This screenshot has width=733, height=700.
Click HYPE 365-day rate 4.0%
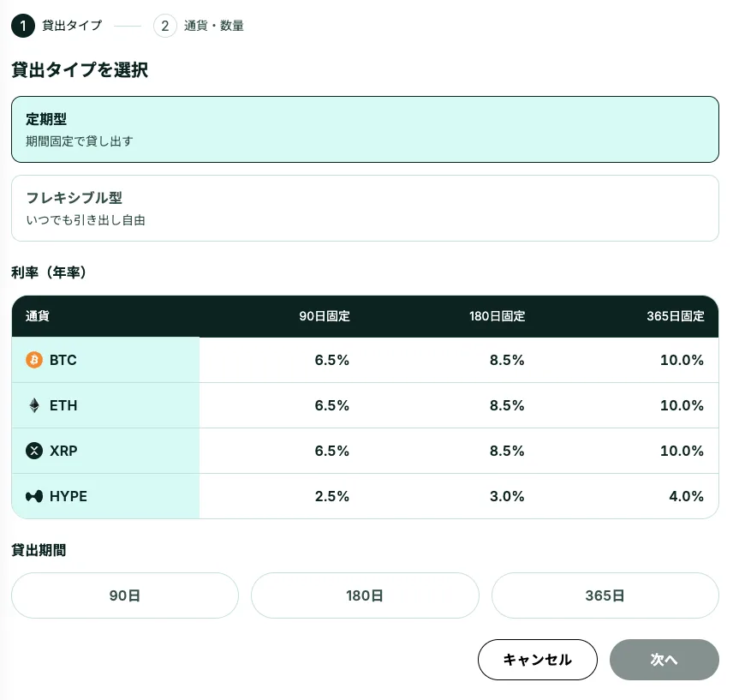[686, 496]
